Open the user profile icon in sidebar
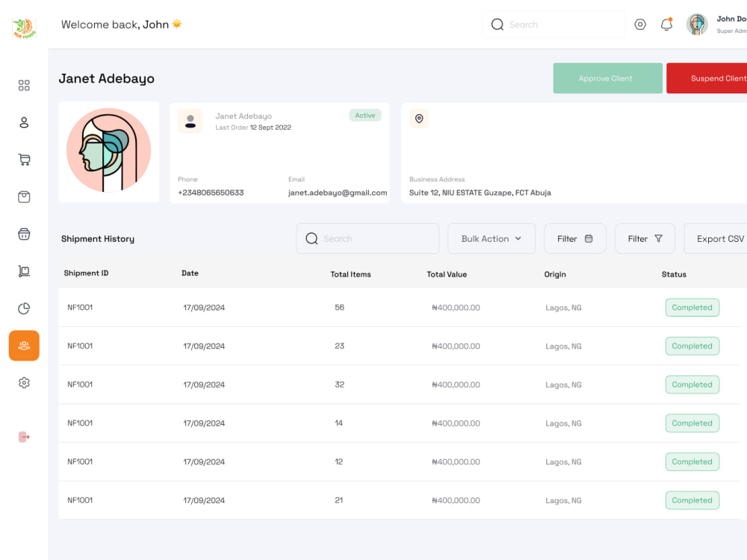This screenshot has width=747, height=560. pos(24,122)
